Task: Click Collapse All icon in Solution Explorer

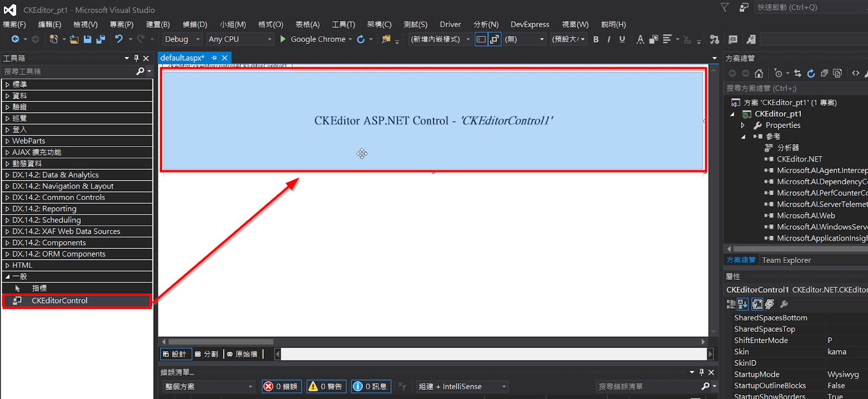Action: click(825, 73)
